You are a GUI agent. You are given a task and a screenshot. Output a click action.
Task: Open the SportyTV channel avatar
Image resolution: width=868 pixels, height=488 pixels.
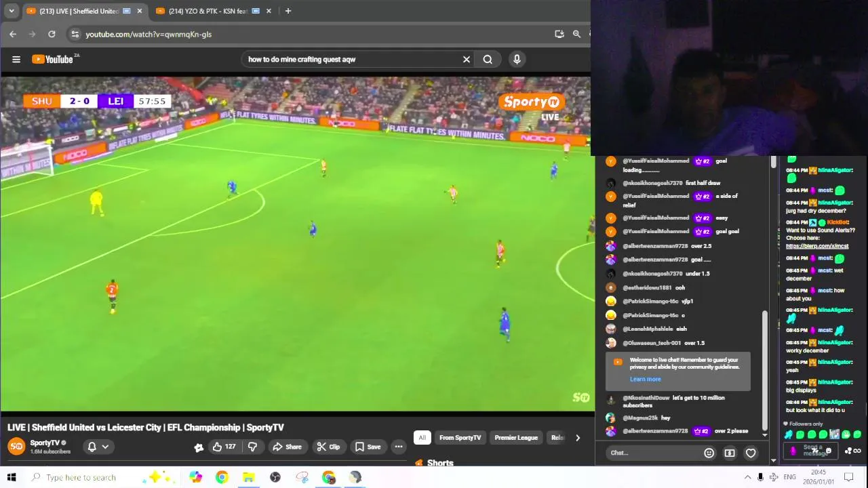pos(16,446)
